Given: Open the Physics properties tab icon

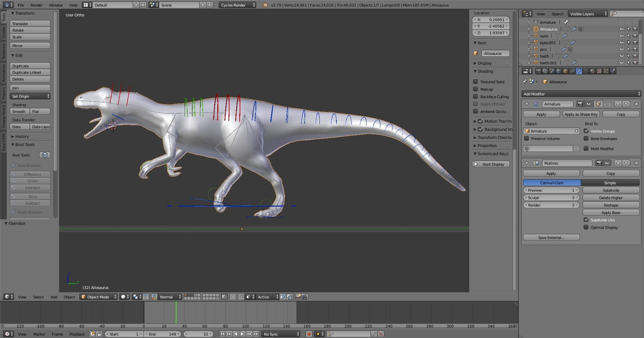Looking at the screenshot, I should (613, 71).
